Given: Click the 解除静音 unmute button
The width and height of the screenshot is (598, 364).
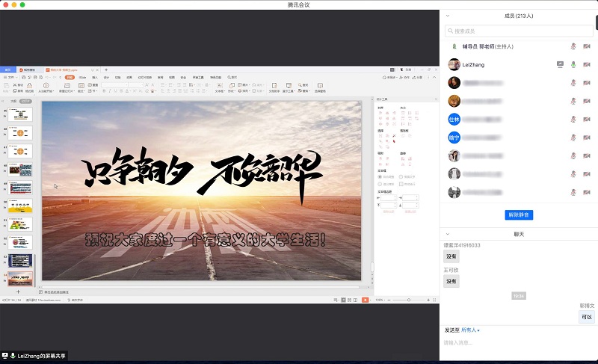Looking at the screenshot, I should [x=519, y=215].
